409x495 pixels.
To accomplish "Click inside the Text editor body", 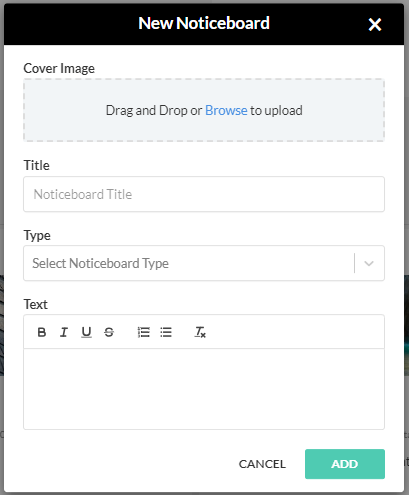I will [x=204, y=389].
